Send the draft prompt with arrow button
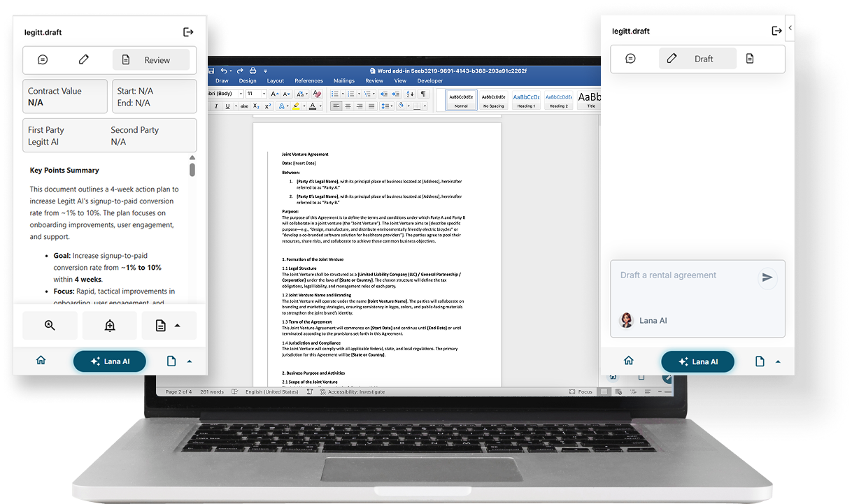Image resolution: width=852 pixels, height=504 pixels. click(x=767, y=278)
